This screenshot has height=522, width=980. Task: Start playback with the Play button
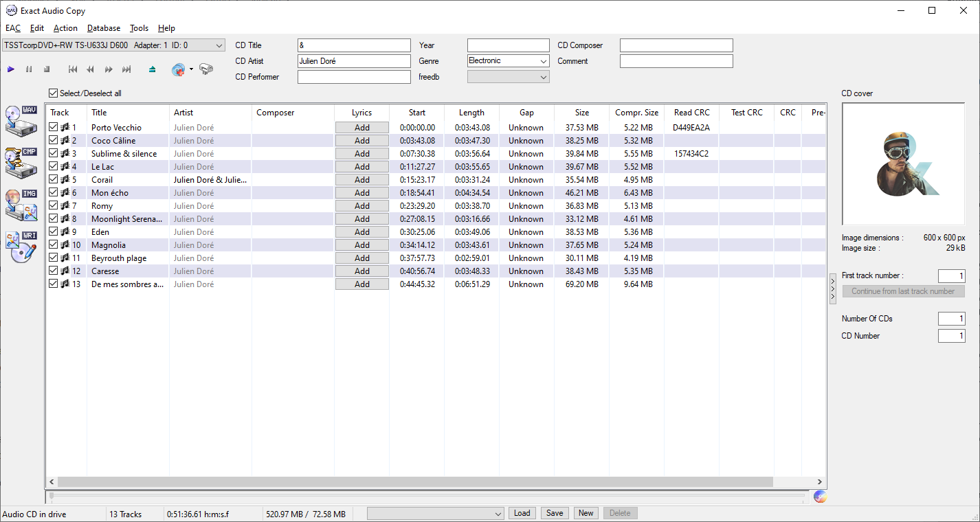click(11, 69)
